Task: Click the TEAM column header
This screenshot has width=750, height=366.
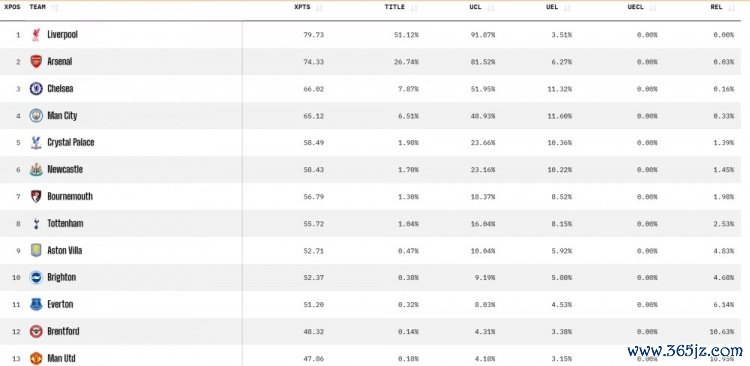Action: [37, 7]
